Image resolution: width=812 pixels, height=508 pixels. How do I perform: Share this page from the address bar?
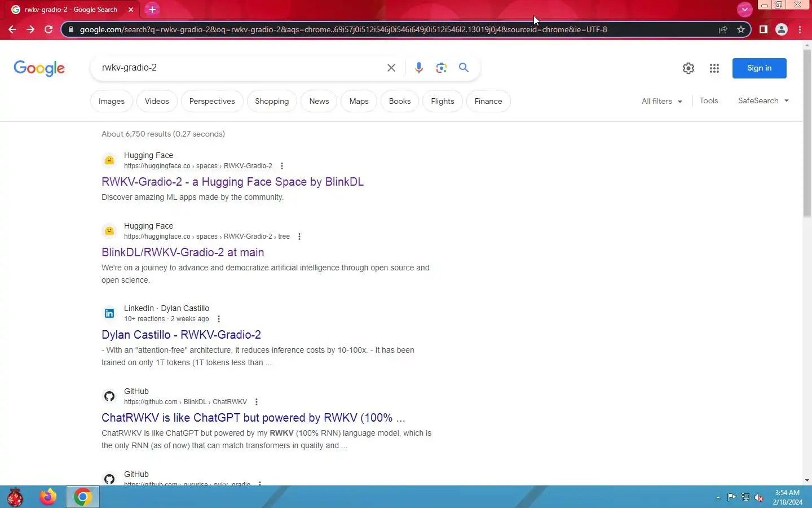[723, 29]
